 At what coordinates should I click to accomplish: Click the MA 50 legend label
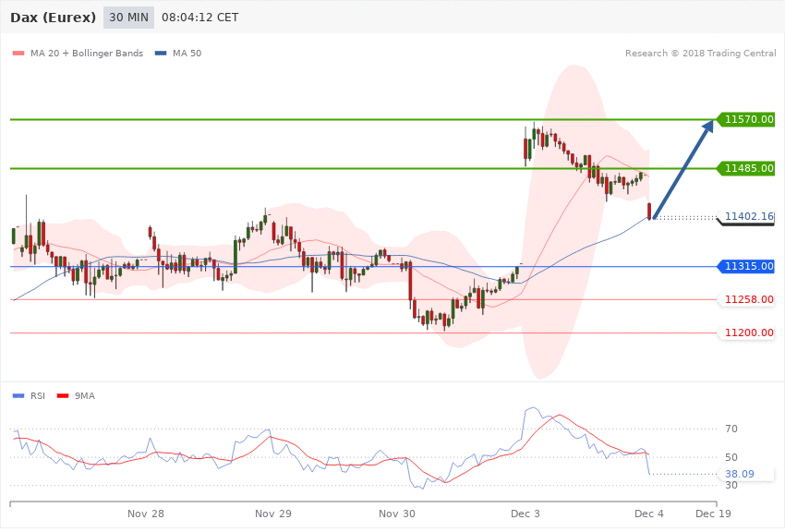pyautogui.click(x=187, y=53)
